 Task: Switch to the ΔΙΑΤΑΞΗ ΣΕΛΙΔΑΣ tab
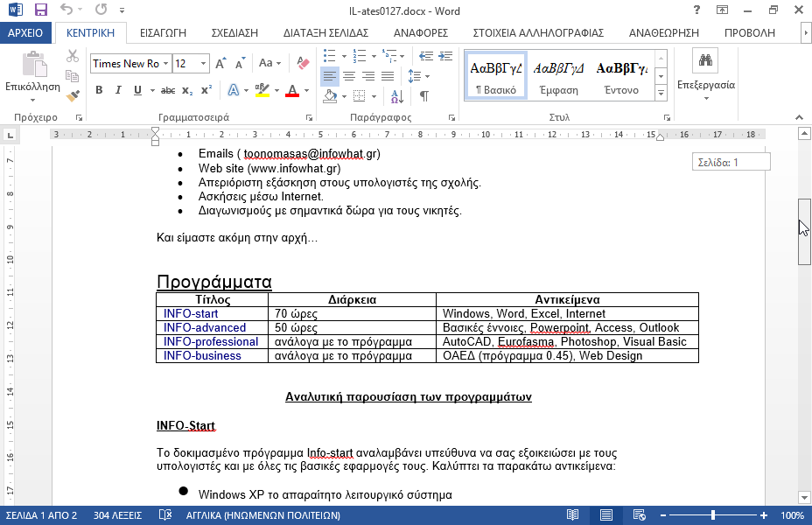coord(325,32)
